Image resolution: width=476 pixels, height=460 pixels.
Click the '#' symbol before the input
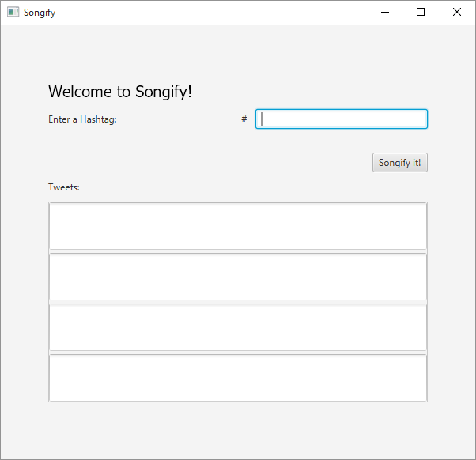[244, 119]
